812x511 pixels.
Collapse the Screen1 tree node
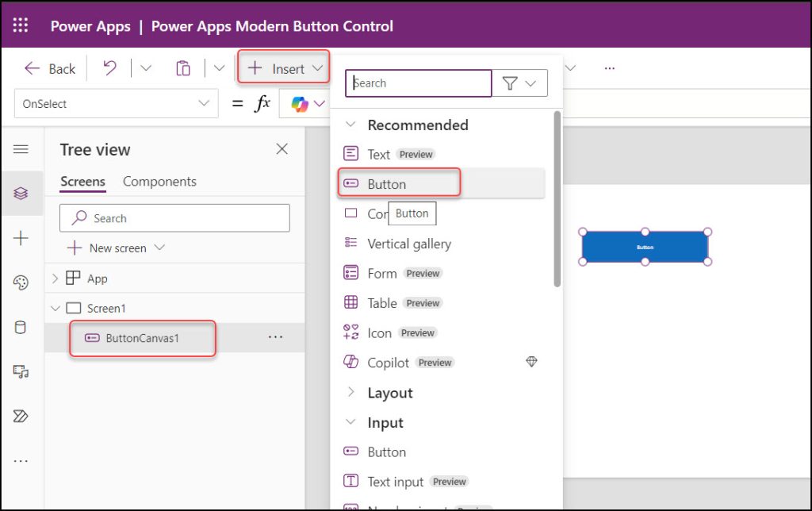tap(55, 309)
